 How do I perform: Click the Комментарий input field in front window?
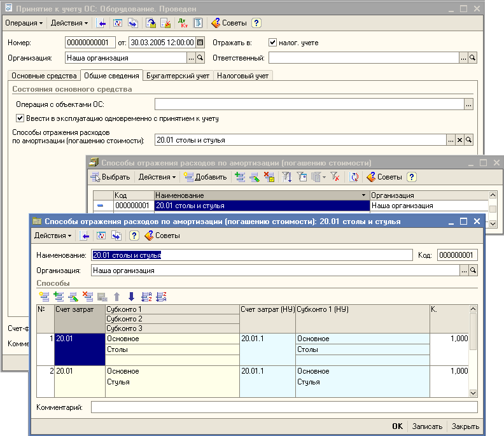[x=283, y=407]
